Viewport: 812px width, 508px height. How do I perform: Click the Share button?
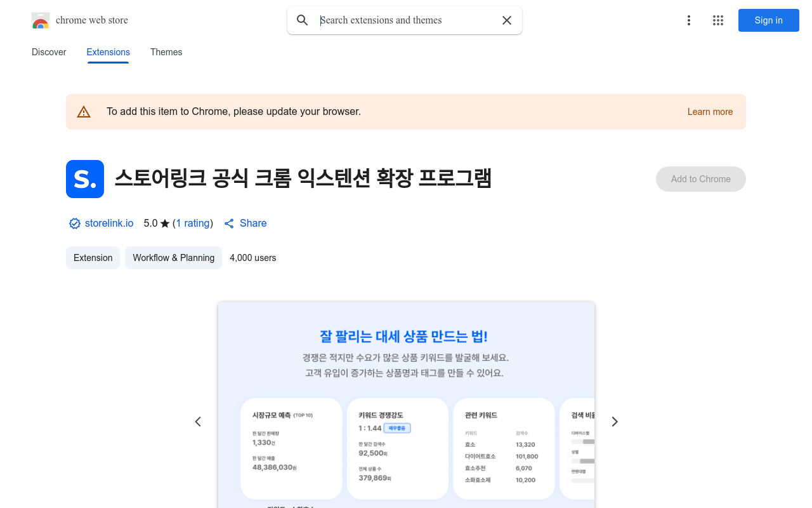click(x=246, y=224)
